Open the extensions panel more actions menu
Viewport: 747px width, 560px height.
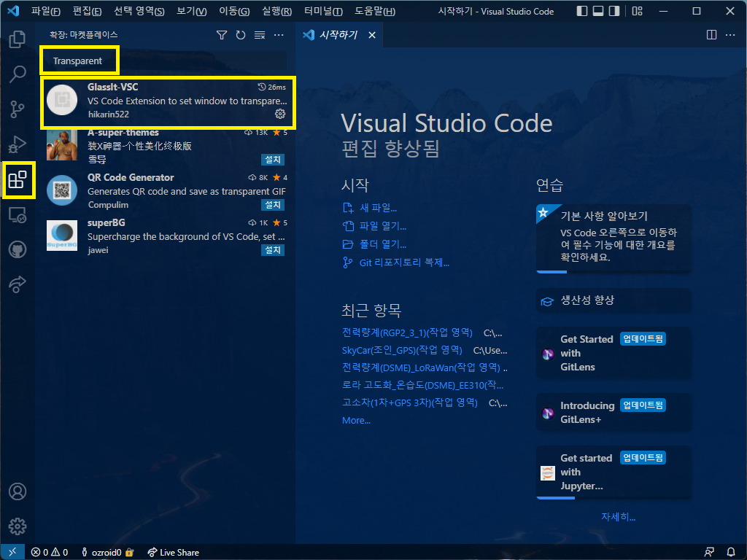tap(279, 35)
